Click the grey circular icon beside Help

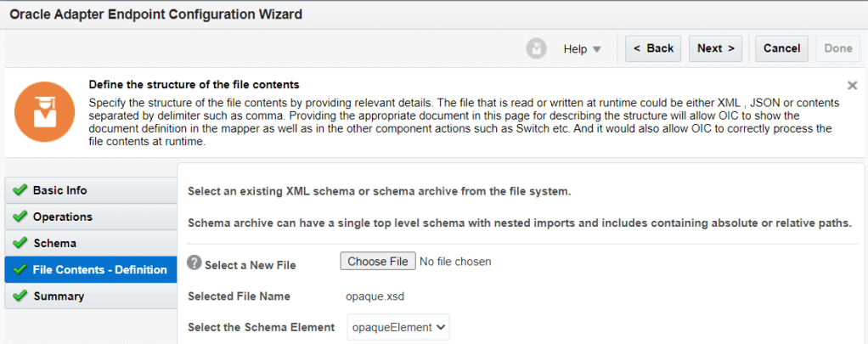[536, 48]
